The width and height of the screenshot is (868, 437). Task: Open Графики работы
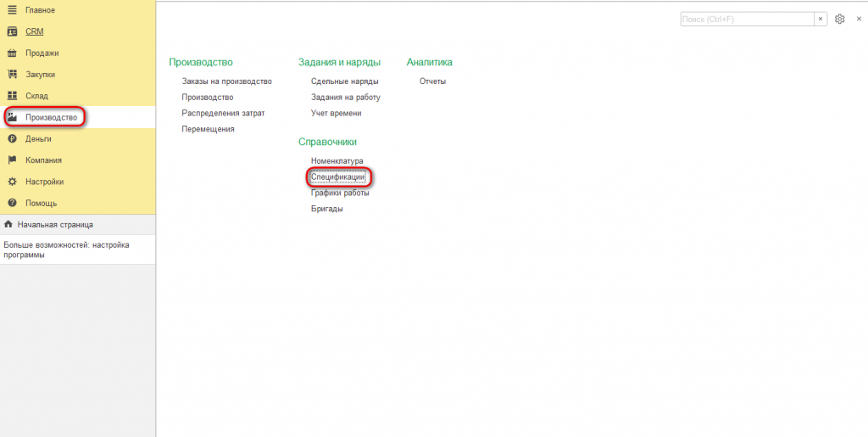coord(341,193)
